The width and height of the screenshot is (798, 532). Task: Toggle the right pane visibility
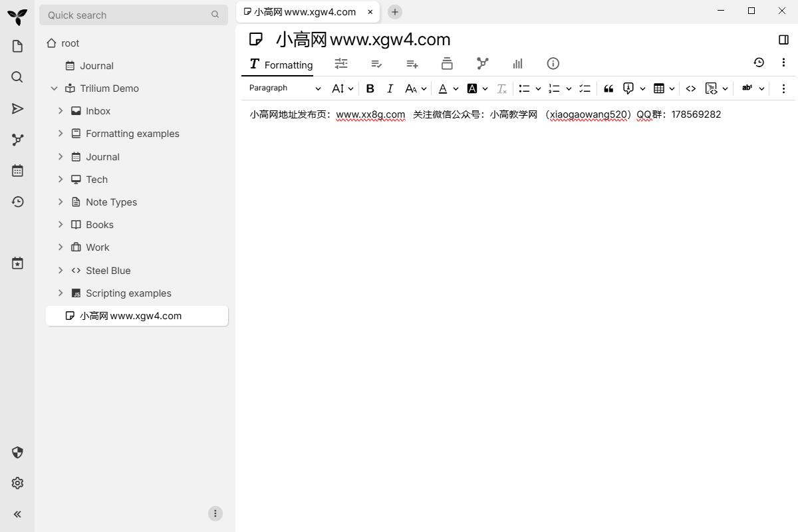pos(783,39)
